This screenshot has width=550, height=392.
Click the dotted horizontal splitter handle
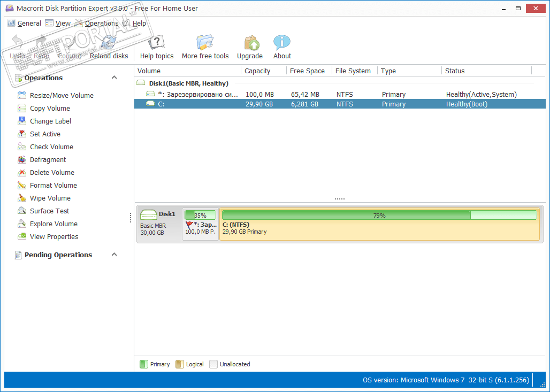click(x=340, y=199)
